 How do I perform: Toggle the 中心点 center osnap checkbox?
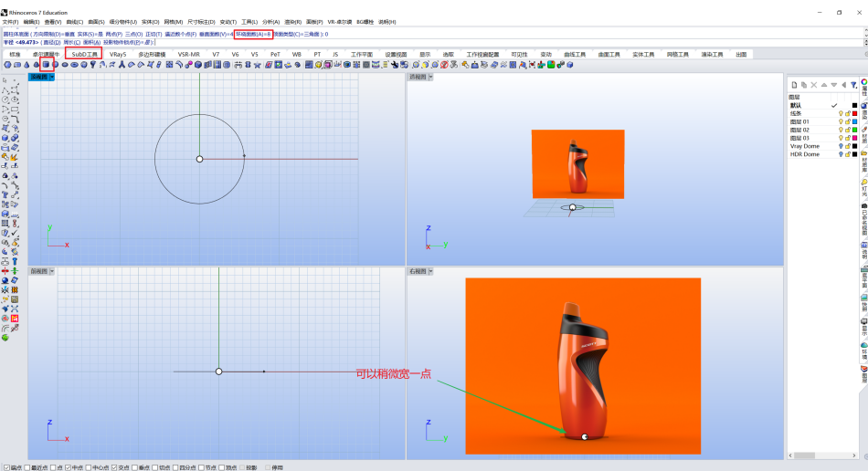[x=89, y=467]
